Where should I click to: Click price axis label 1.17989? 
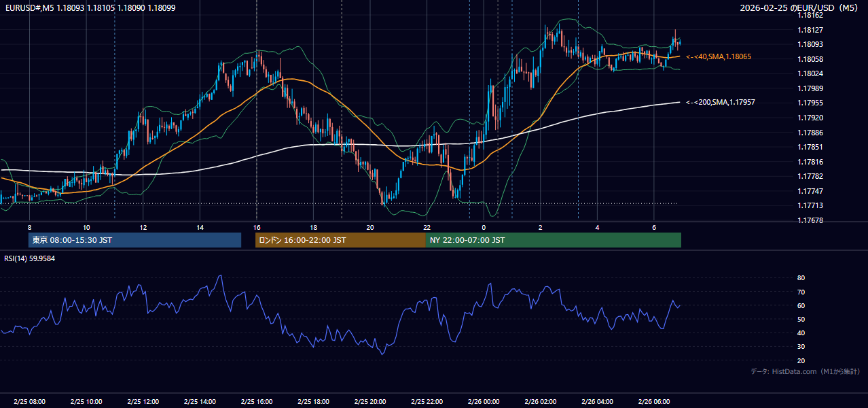[x=811, y=88]
